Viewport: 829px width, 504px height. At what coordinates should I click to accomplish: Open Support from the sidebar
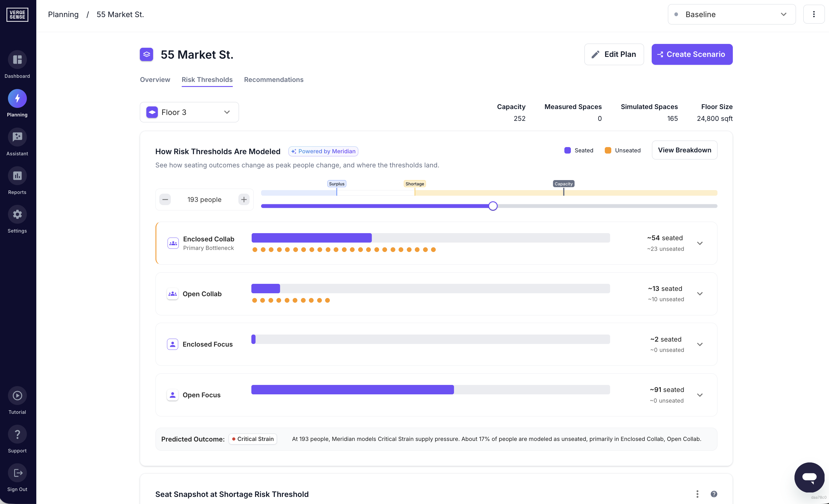click(x=17, y=434)
